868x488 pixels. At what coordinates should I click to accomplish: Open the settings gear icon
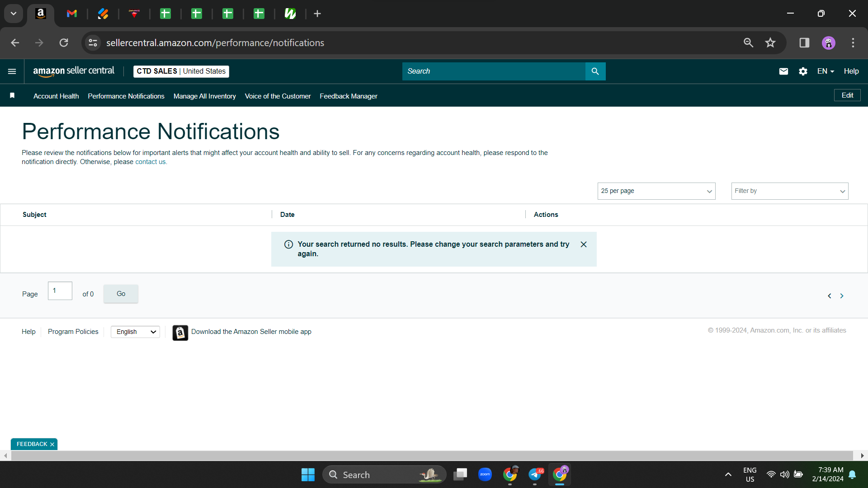tap(803, 71)
